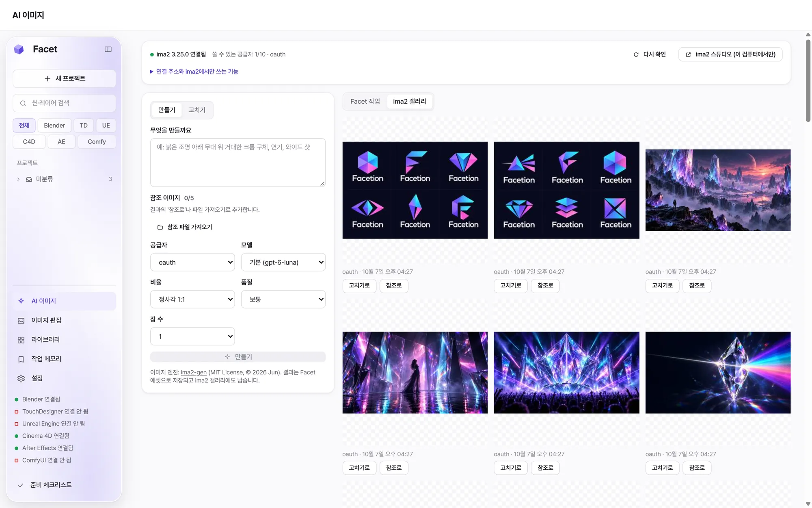Toggle the Comfy filter chip
Image resolution: width=812 pixels, height=508 pixels.
click(x=97, y=141)
